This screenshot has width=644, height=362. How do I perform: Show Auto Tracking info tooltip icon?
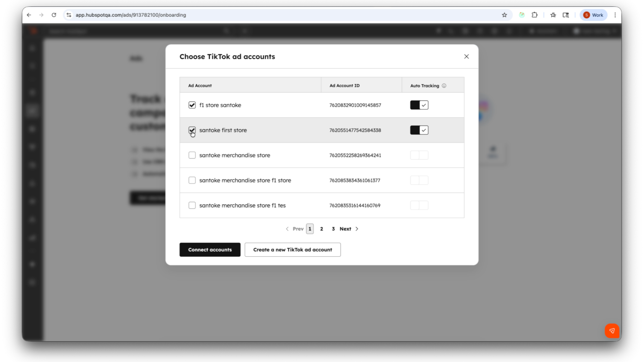point(444,86)
